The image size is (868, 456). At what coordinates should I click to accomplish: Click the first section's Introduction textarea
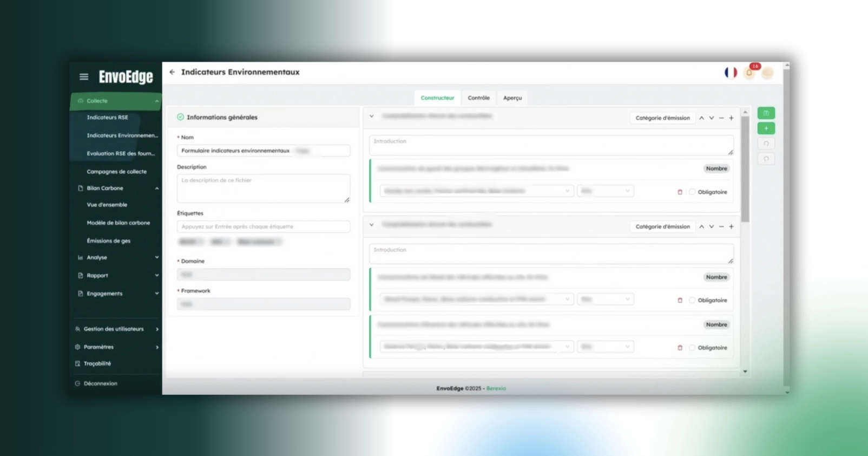[x=551, y=146]
